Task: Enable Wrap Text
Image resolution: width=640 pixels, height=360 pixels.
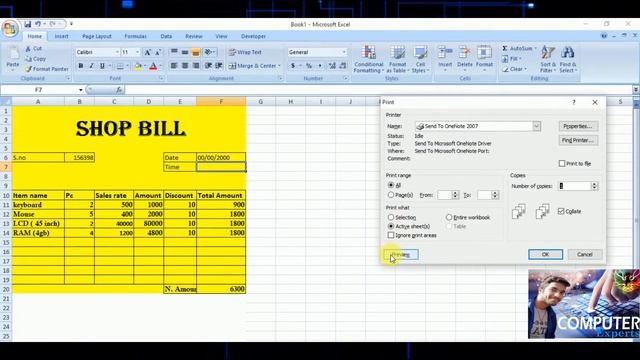Action: (245, 52)
